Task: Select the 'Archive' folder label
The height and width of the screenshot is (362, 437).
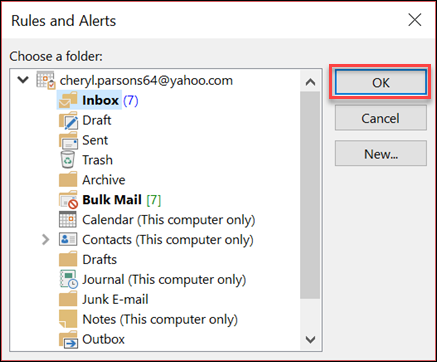Action: (x=104, y=180)
